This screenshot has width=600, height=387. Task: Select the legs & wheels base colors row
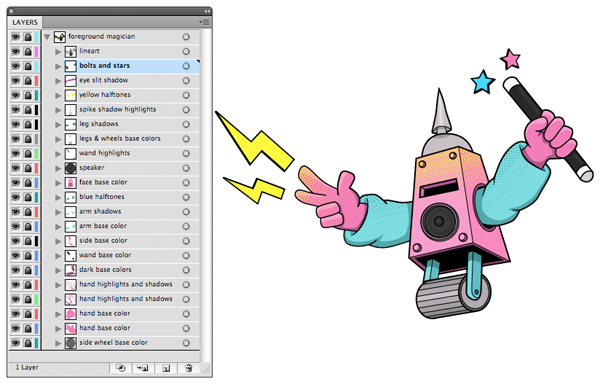(121, 139)
